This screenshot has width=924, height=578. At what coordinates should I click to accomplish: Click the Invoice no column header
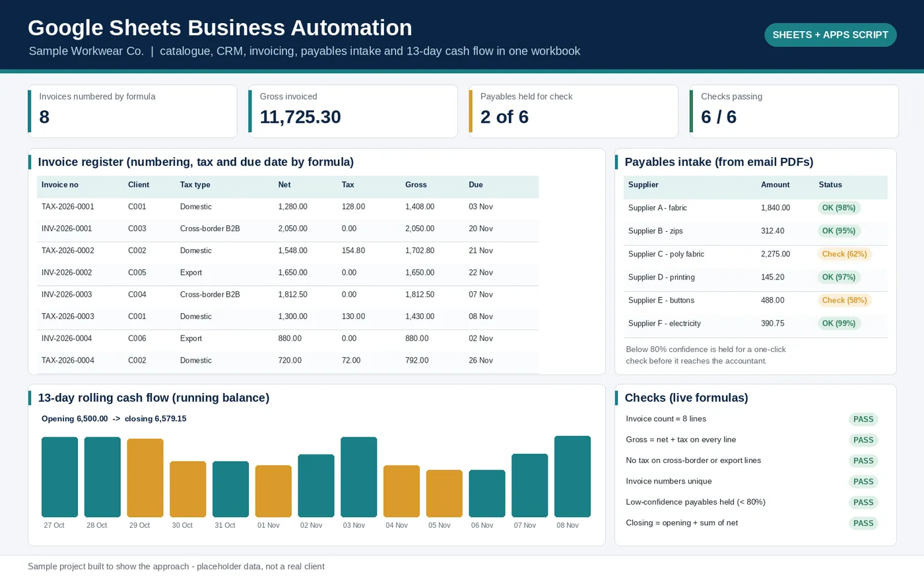pos(60,185)
